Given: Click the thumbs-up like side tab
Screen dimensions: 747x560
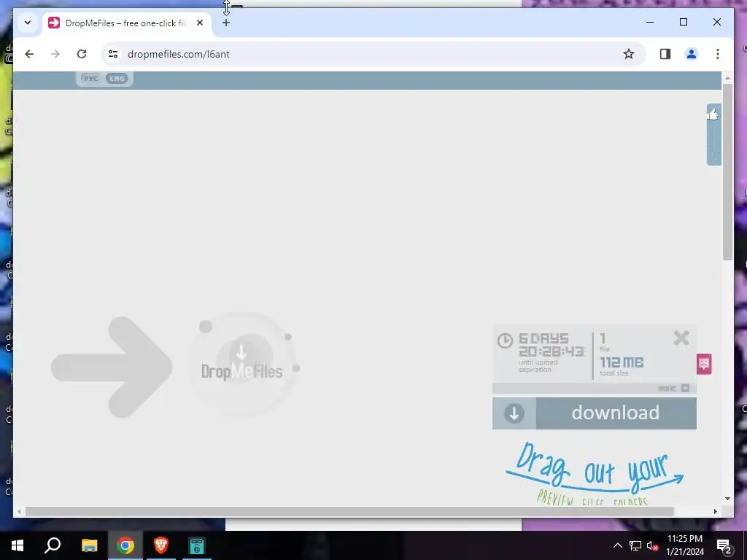Looking at the screenshot, I should click(x=713, y=134).
